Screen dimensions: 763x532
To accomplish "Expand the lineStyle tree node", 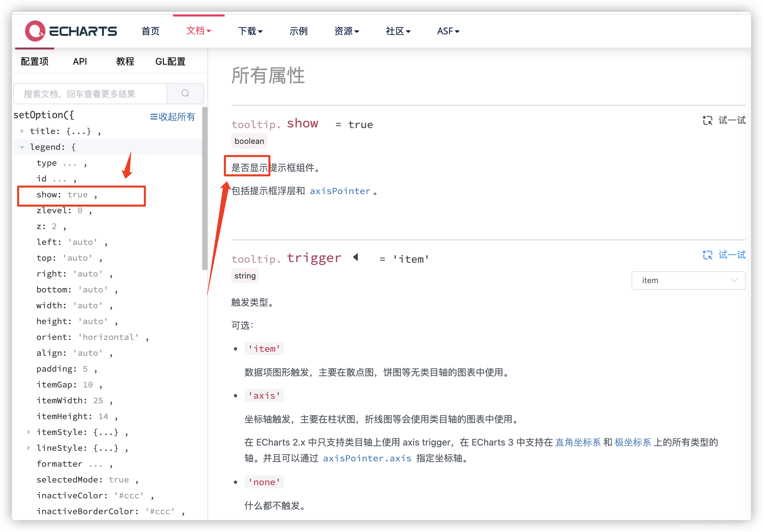I will coord(29,448).
